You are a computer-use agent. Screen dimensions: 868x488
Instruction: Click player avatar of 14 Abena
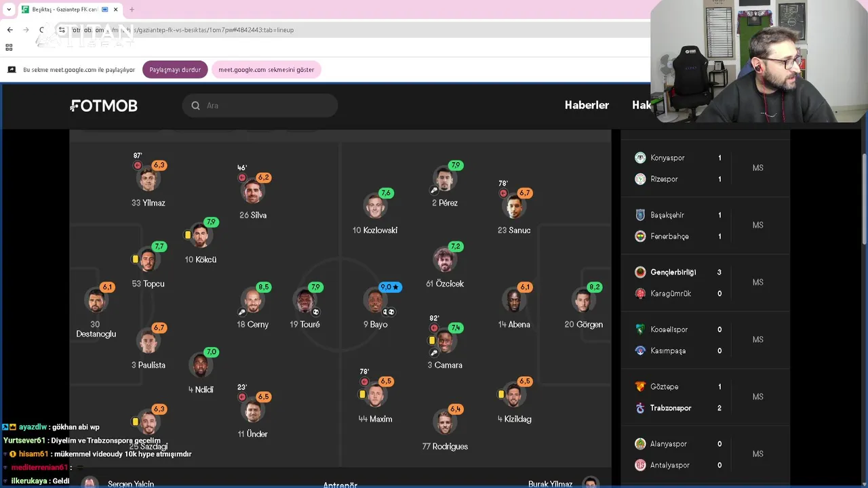514,301
